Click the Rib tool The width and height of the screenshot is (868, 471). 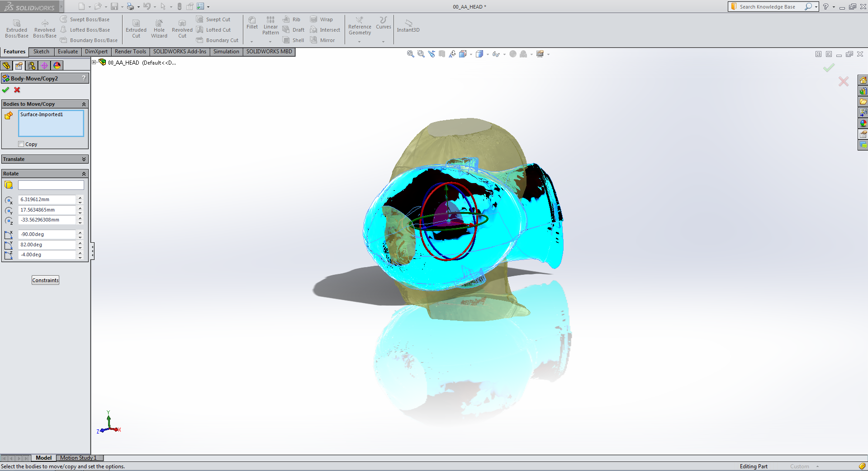point(292,19)
